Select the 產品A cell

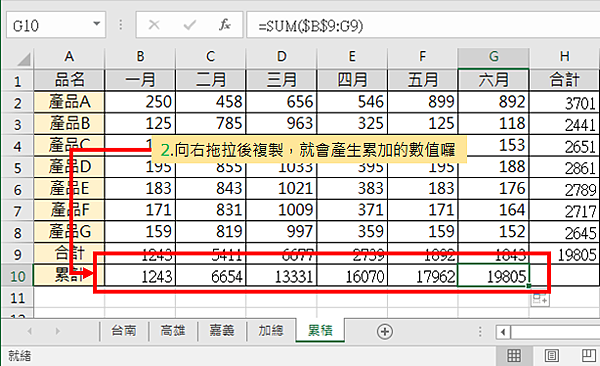pos(69,102)
